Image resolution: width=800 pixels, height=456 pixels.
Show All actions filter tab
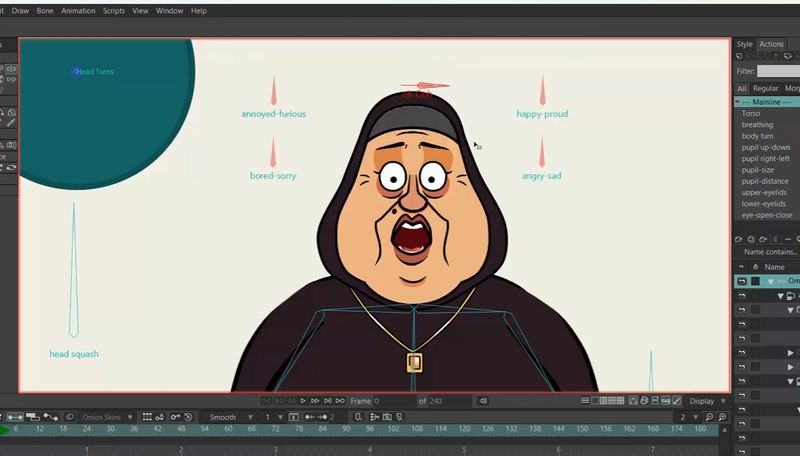pos(741,88)
